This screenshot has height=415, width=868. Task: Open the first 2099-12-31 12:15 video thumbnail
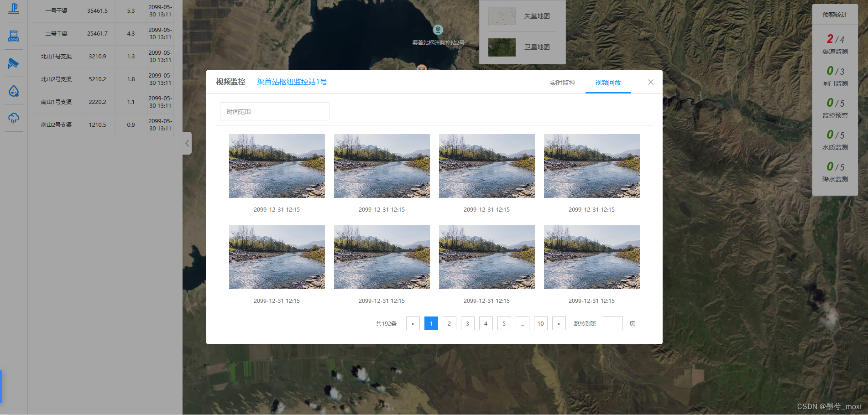(x=277, y=166)
